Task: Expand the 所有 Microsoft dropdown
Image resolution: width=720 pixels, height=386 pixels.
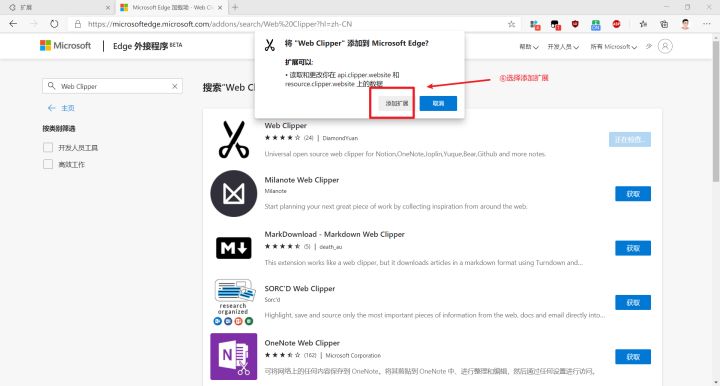Action: coord(613,46)
